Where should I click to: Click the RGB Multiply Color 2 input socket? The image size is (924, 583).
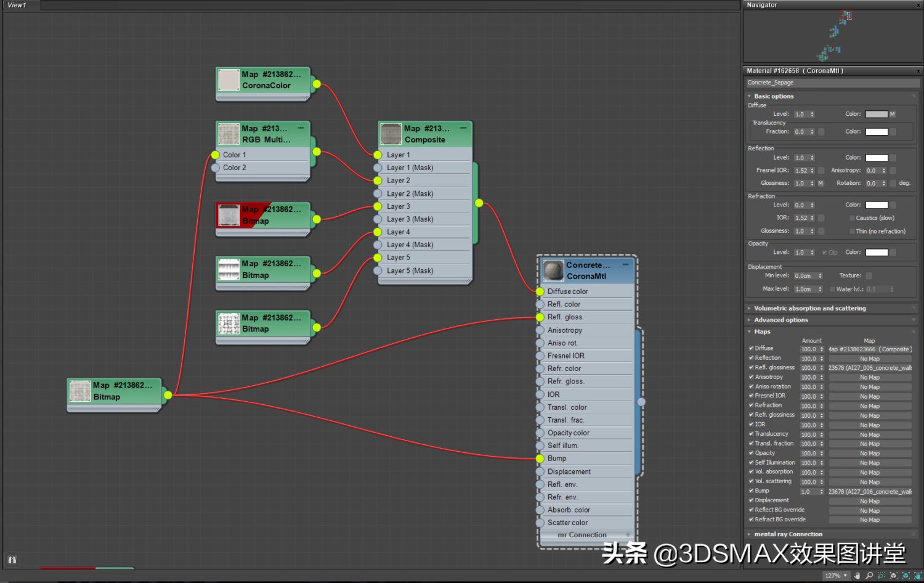click(215, 168)
